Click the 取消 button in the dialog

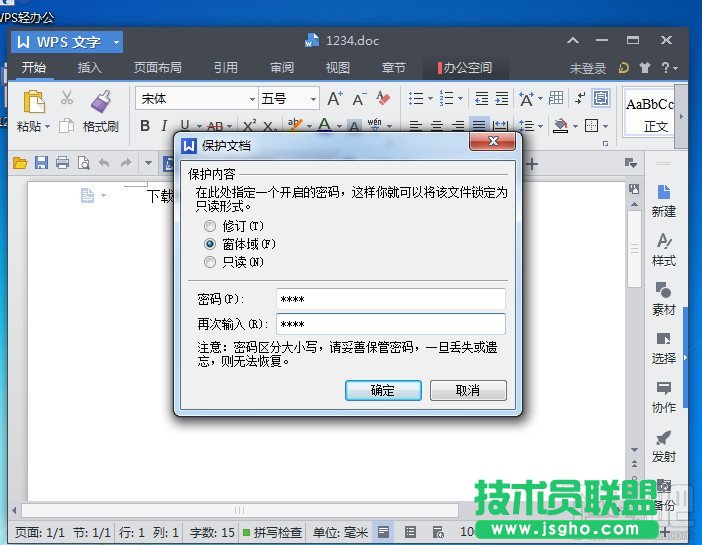468,391
